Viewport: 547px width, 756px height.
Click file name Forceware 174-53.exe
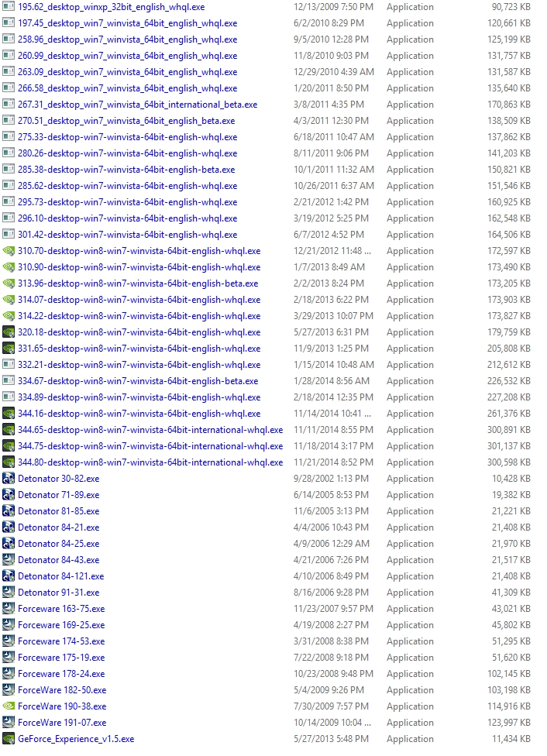point(61,641)
